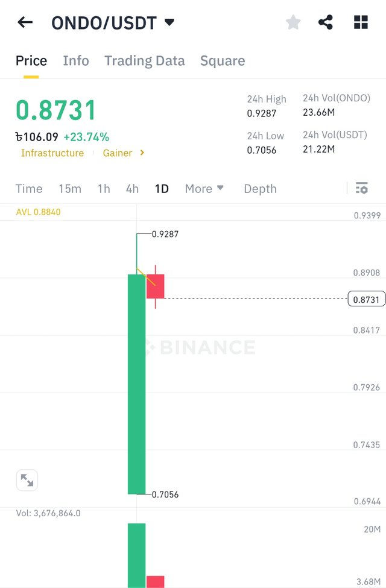
Task: Open the share icon
Action: (x=325, y=22)
